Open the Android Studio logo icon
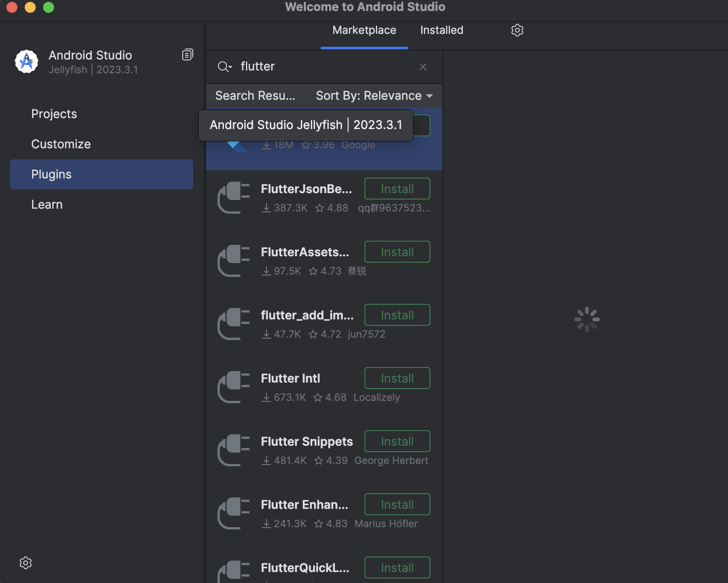The width and height of the screenshot is (728, 583). click(x=27, y=61)
